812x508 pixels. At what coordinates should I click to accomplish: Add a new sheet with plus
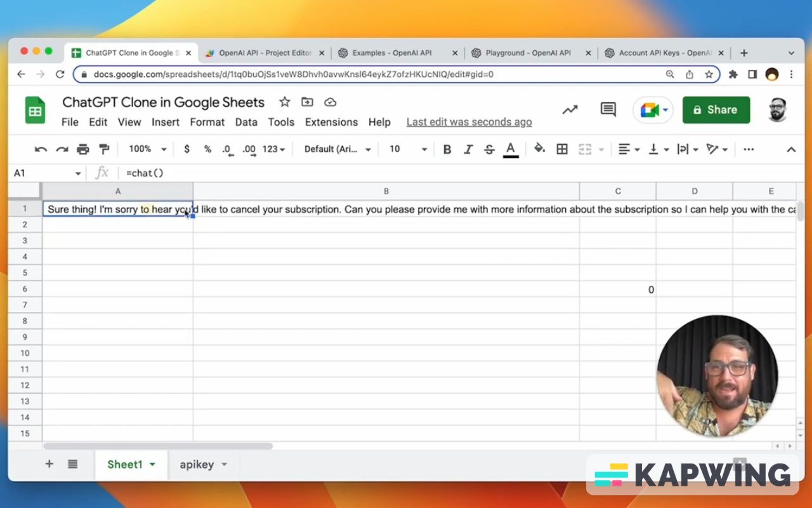(x=49, y=464)
